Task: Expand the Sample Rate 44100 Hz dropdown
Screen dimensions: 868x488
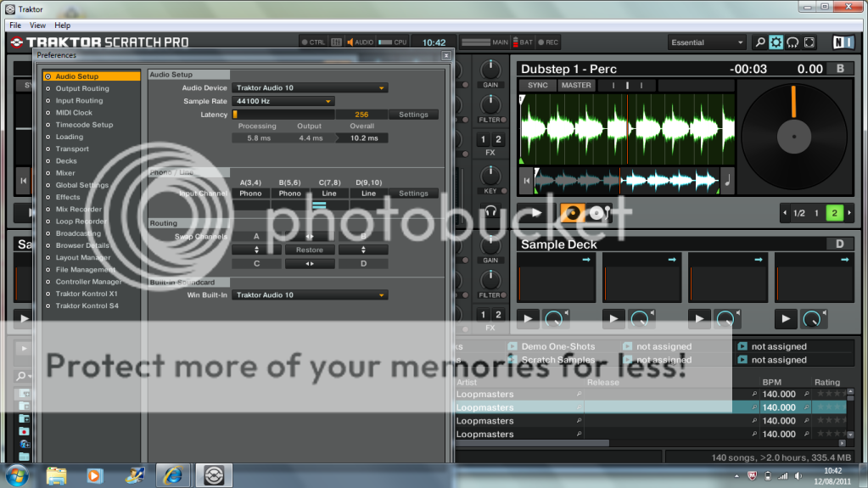Action: pos(283,101)
